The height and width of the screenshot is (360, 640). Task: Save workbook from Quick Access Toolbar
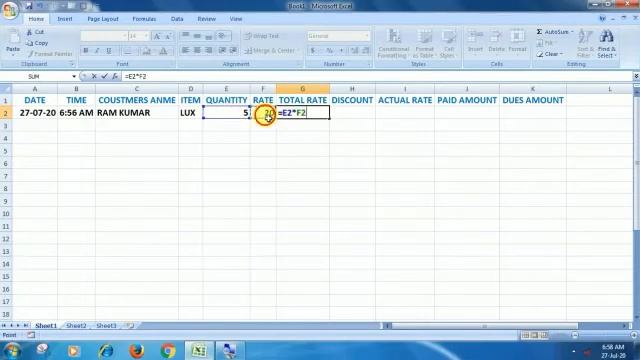click(29, 6)
